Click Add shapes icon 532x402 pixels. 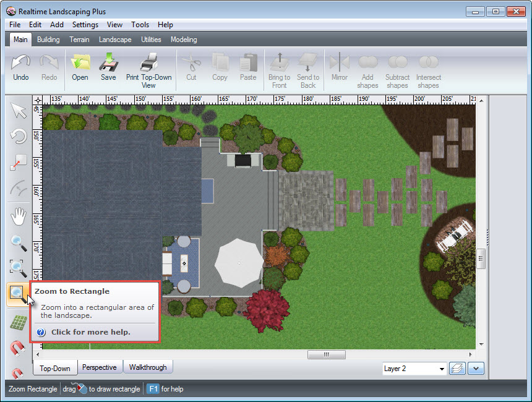(368, 62)
